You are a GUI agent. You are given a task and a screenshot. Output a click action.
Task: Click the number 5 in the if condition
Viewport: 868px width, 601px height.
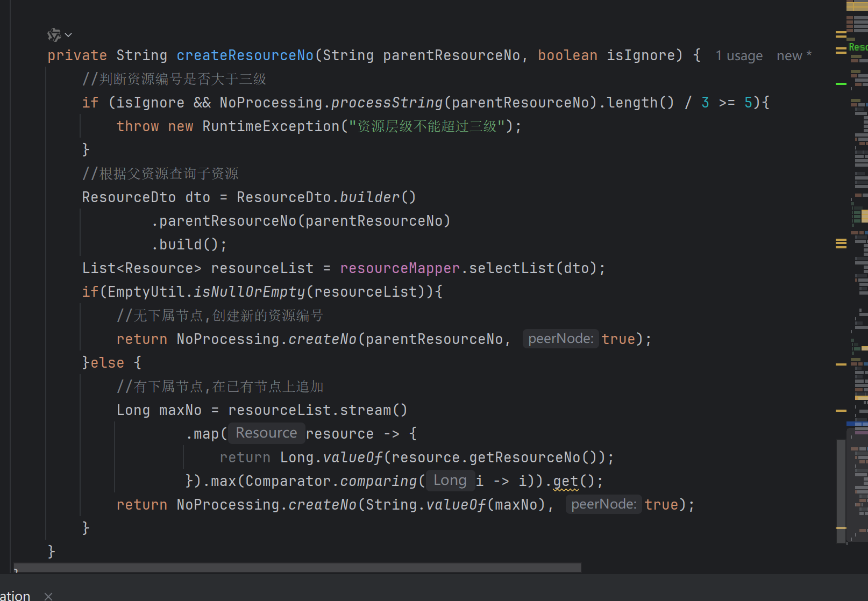tap(748, 103)
